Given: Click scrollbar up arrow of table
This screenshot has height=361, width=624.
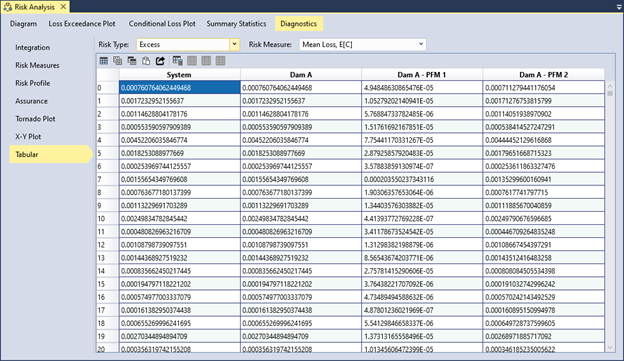Looking at the screenshot, I should [610, 86].
